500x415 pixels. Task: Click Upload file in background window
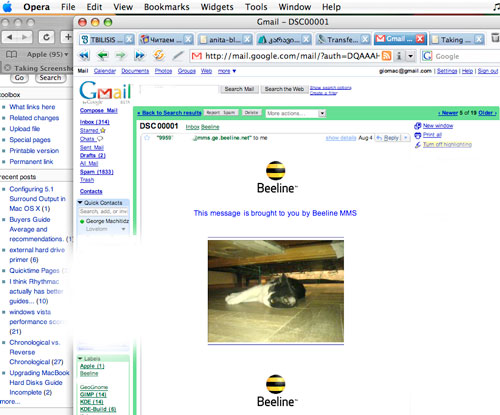pyautogui.click(x=24, y=129)
